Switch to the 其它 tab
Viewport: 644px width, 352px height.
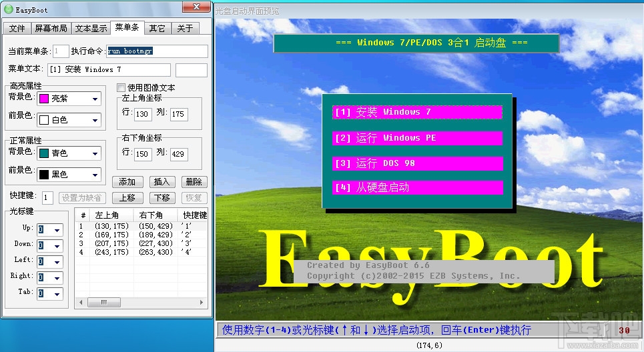click(157, 28)
